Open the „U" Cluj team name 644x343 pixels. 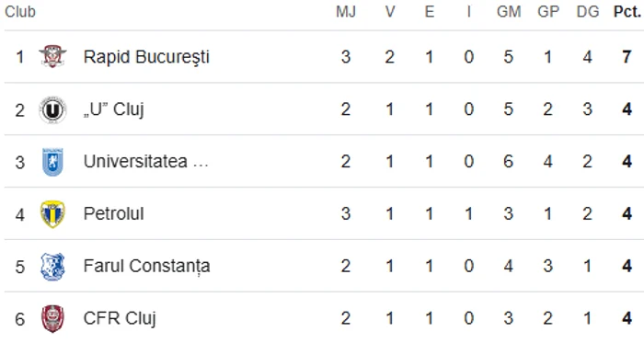(113, 109)
